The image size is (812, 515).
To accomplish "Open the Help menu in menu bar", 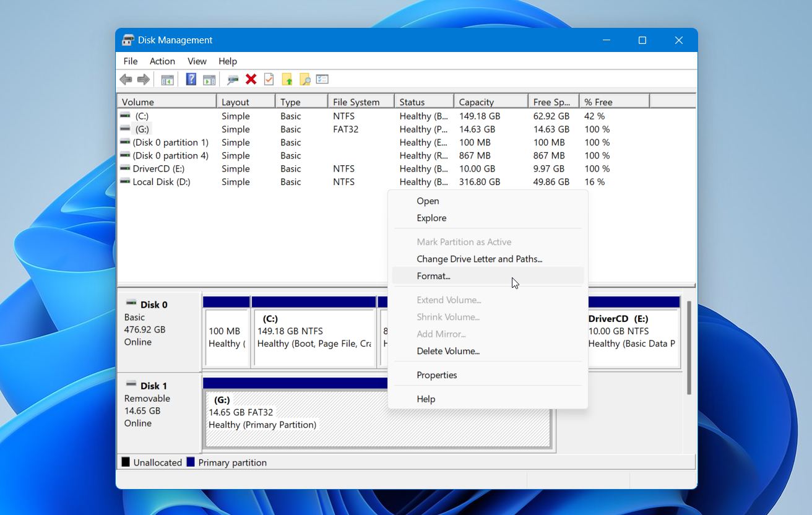I will point(228,61).
